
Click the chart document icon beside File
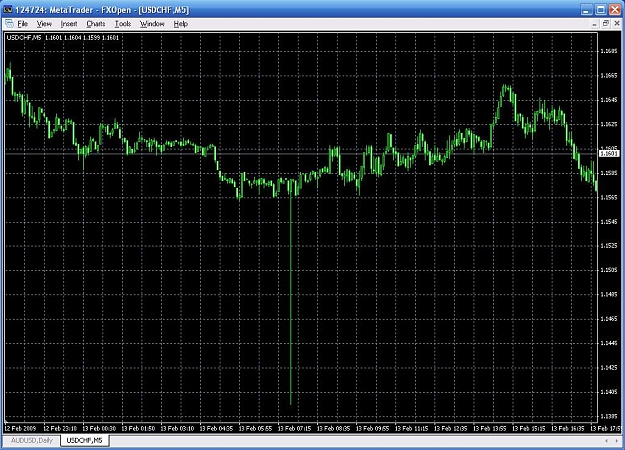(9, 24)
